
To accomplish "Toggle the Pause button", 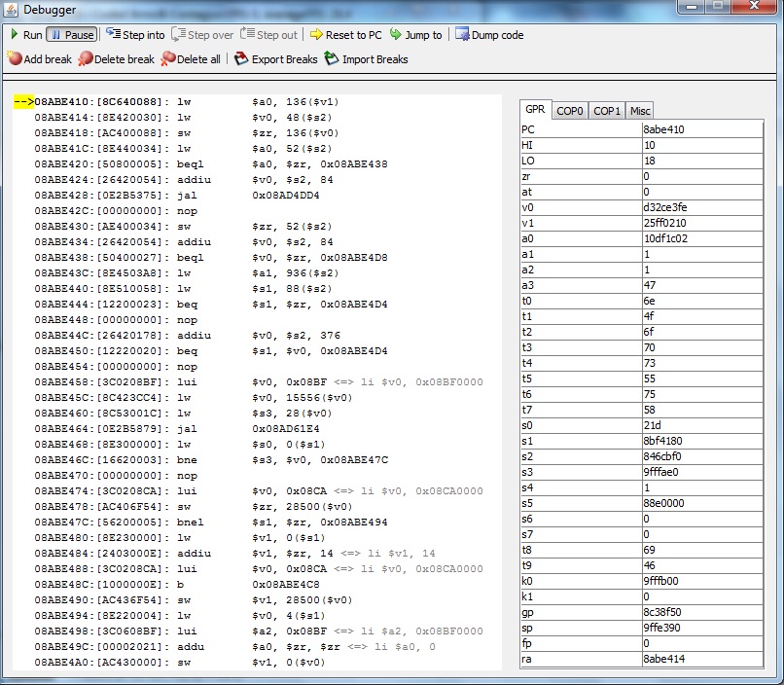I will coord(72,35).
